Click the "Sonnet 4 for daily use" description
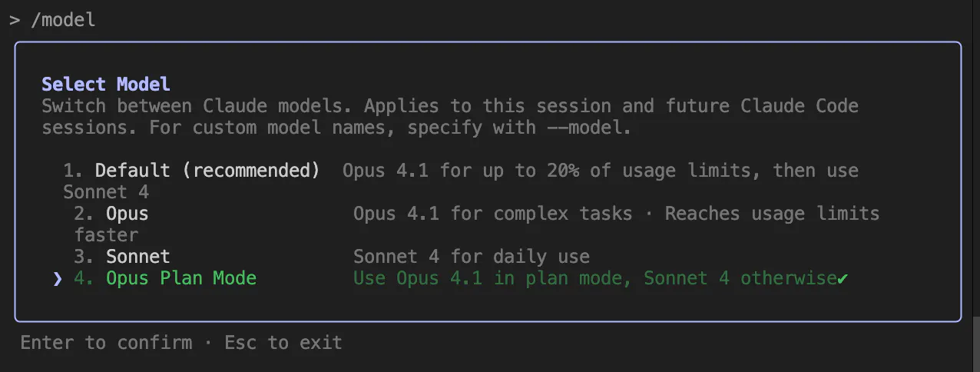Viewport: 980px width, 372px height. pyautogui.click(x=471, y=256)
